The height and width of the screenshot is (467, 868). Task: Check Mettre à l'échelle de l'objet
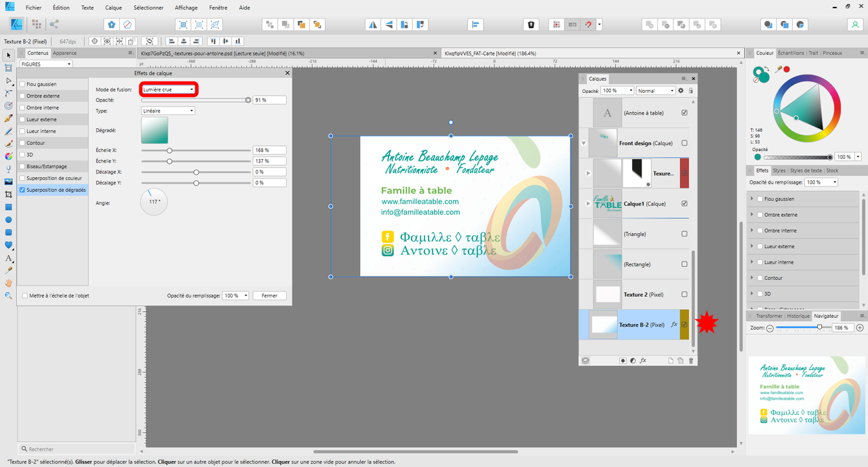tap(26, 296)
